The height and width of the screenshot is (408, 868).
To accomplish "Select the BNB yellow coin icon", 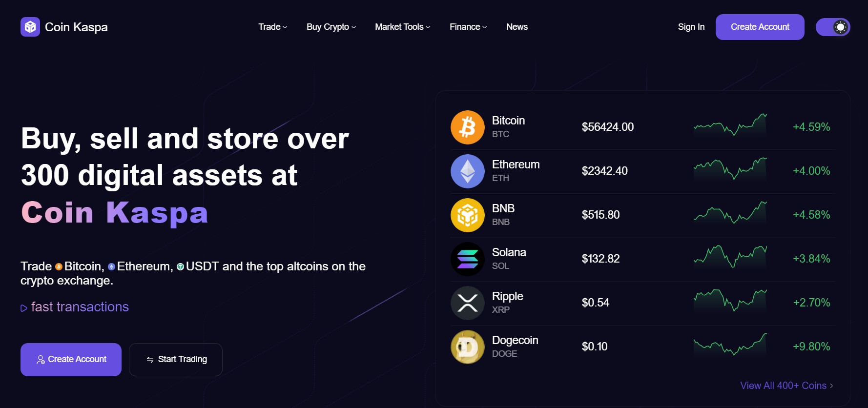I will coord(468,215).
